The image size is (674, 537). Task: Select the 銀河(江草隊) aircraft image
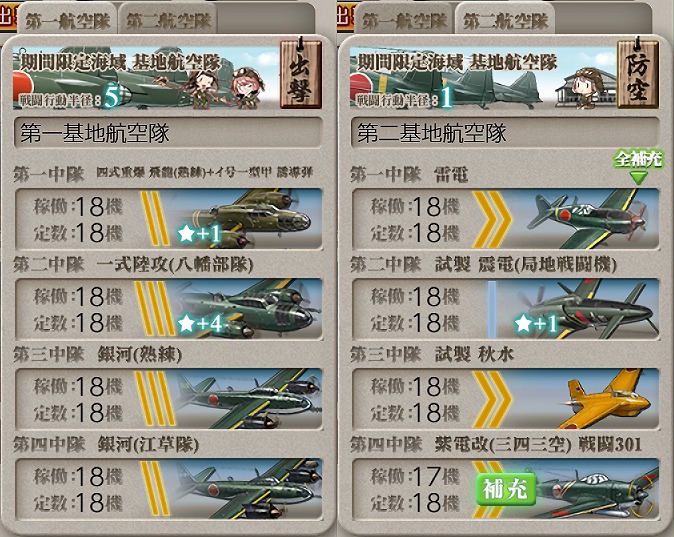(247, 488)
